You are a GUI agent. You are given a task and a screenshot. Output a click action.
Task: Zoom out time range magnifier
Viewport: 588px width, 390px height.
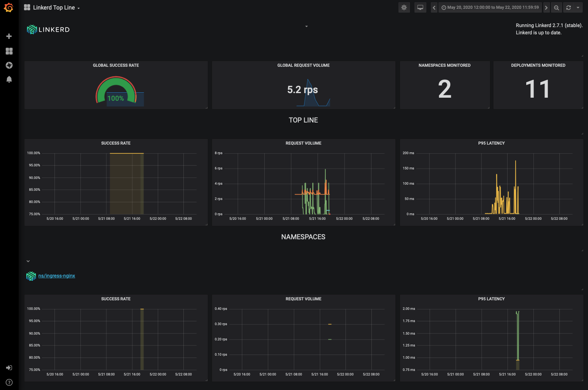(556, 8)
